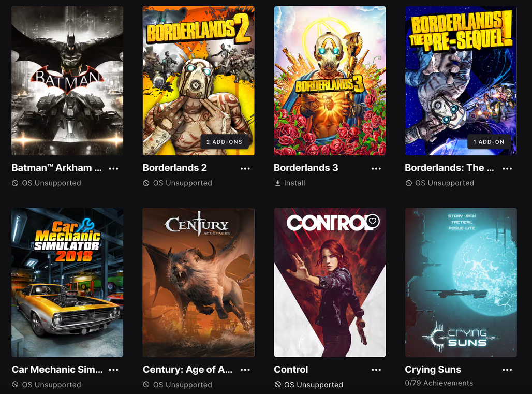This screenshot has height=394, width=532.
Task: Open more options for Crying Suns
Action: (507, 370)
